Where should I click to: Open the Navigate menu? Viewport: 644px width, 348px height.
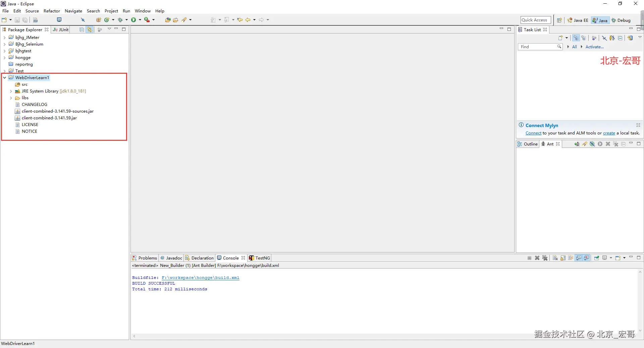(73, 11)
